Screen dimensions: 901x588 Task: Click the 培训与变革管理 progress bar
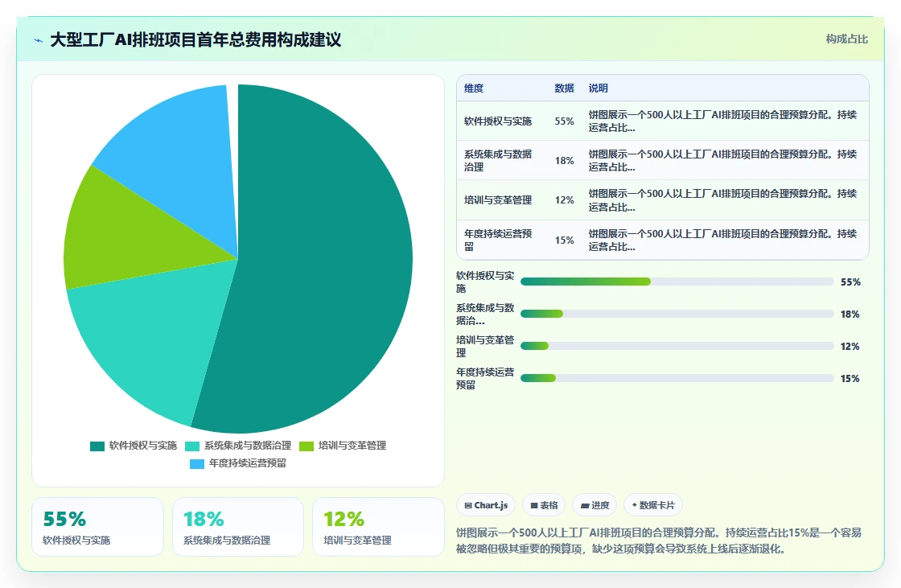(x=677, y=346)
